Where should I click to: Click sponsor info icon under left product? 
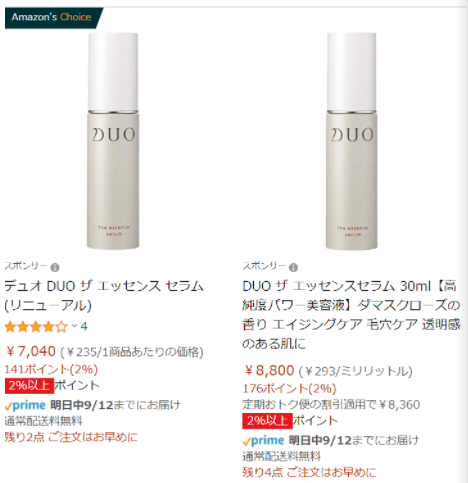pos(55,267)
